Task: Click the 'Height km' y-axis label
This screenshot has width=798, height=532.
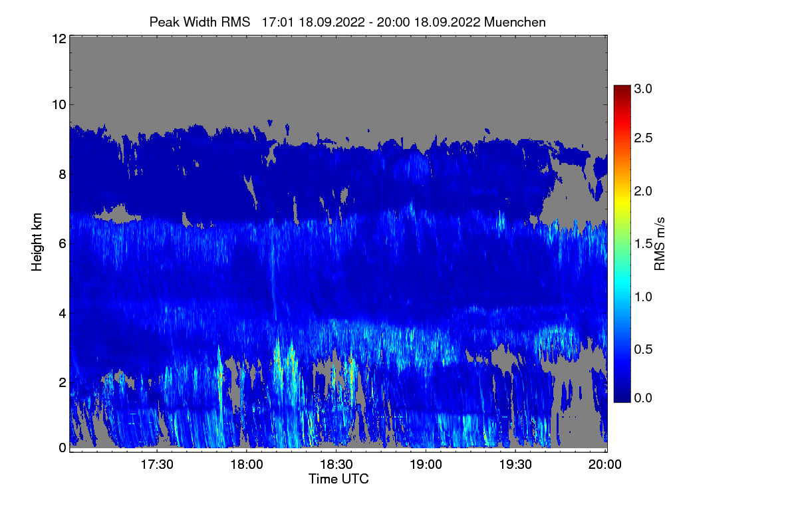Action: pyautogui.click(x=37, y=243)
